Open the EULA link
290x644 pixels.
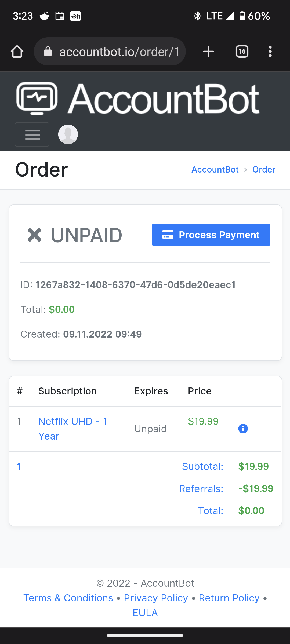click(145, 613)
